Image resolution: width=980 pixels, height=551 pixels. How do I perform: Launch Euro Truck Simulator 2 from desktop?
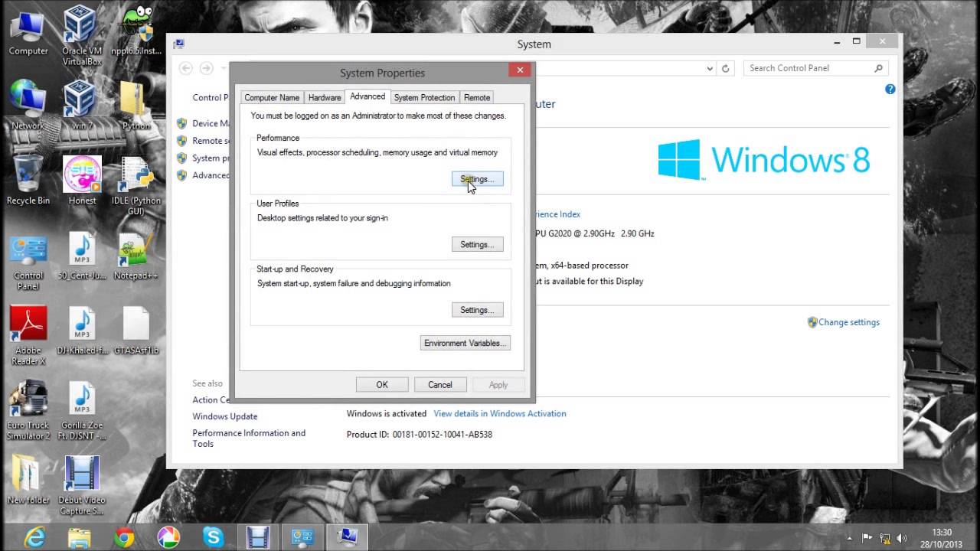(28, 411)
